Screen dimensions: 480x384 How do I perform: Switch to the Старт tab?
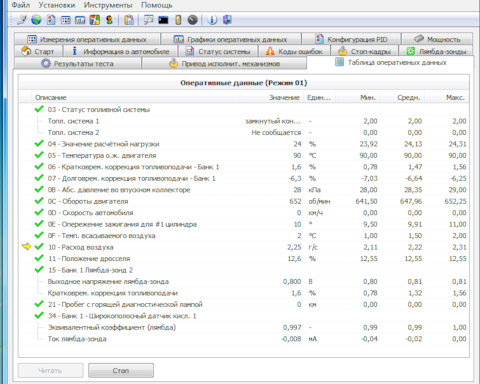tap(38, 51)
